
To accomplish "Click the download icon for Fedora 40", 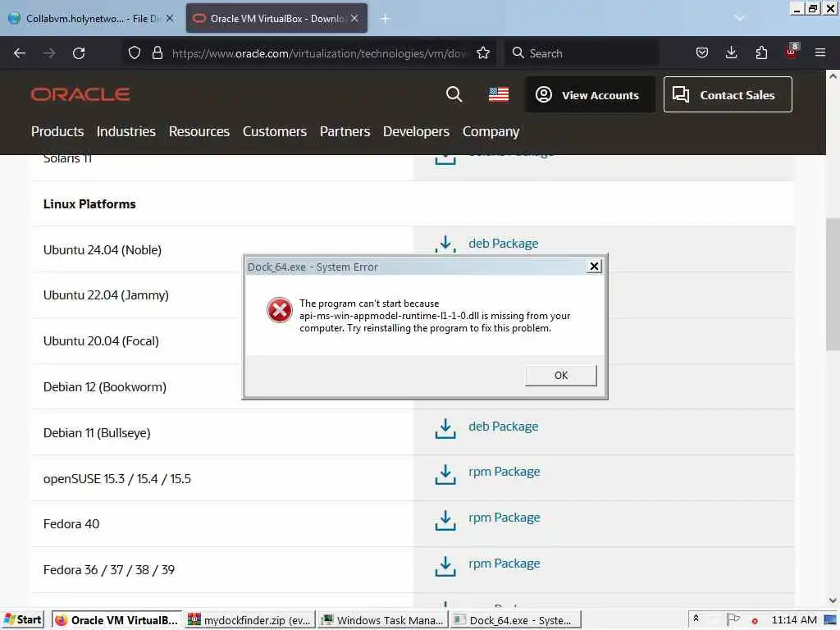I will tap(445, 520).
